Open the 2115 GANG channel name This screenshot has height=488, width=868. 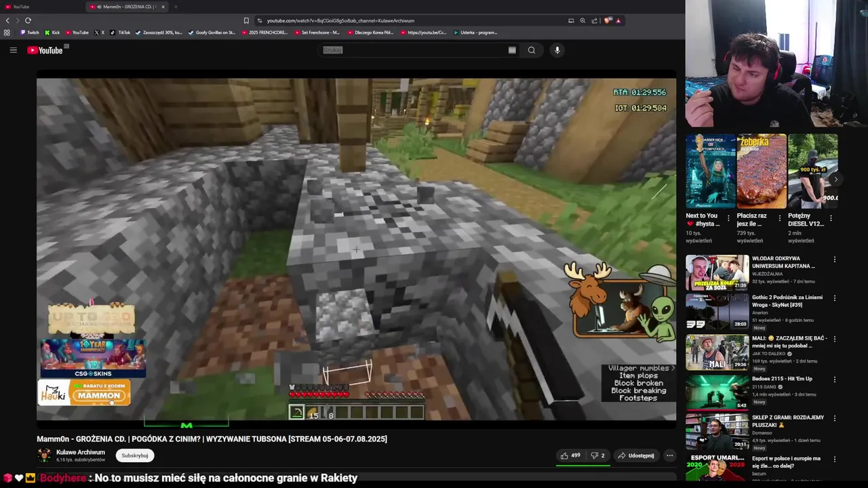[x=765, y=387]
